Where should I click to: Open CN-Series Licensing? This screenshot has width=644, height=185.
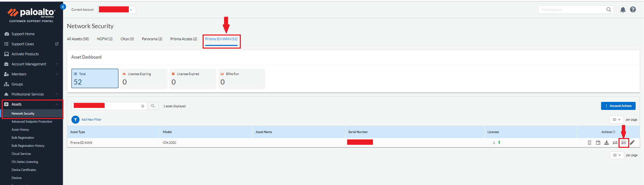pos(25,162)
